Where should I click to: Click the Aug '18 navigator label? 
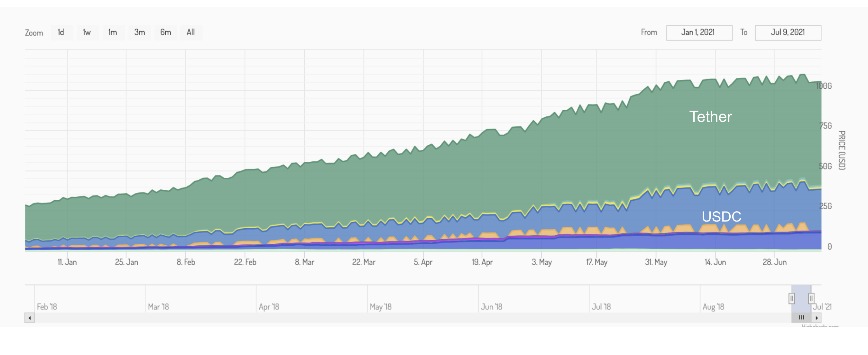tap(713, 307)
